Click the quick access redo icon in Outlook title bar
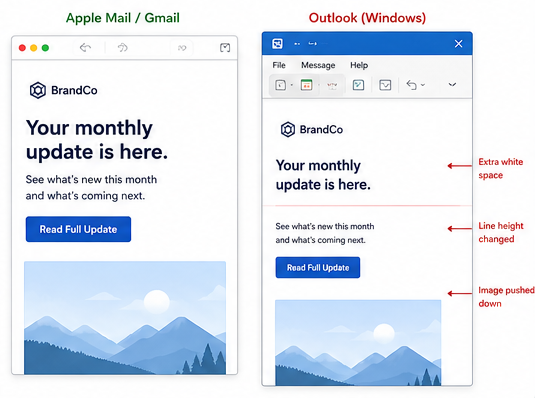Screen dimensions: 535x398 pyautogui.click(x=313, y=44)
